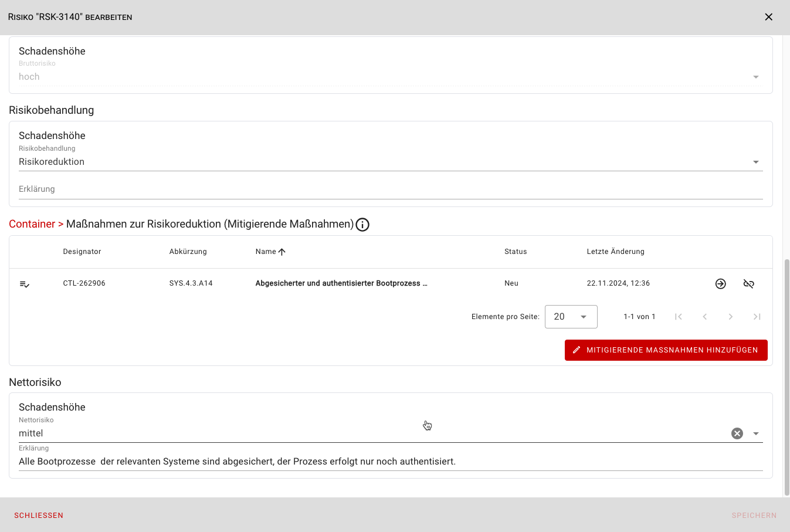Click the Container breadcrumb link
The image size is (790, 532).
(x=32, y=224)
